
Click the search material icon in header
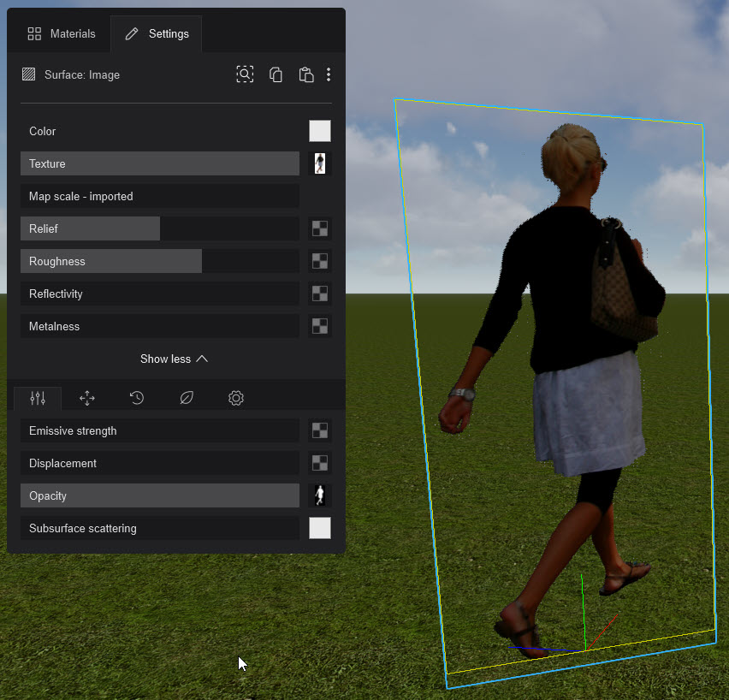tap(245, 74)
